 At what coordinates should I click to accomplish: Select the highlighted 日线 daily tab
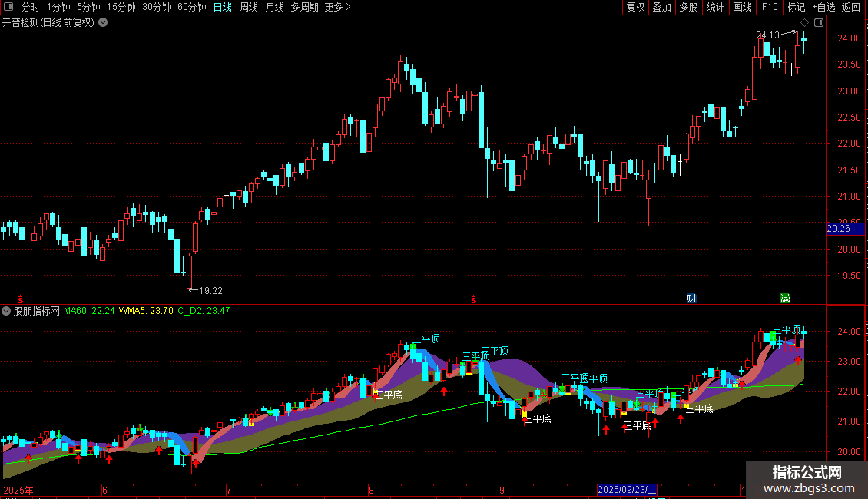click(223, 7)
